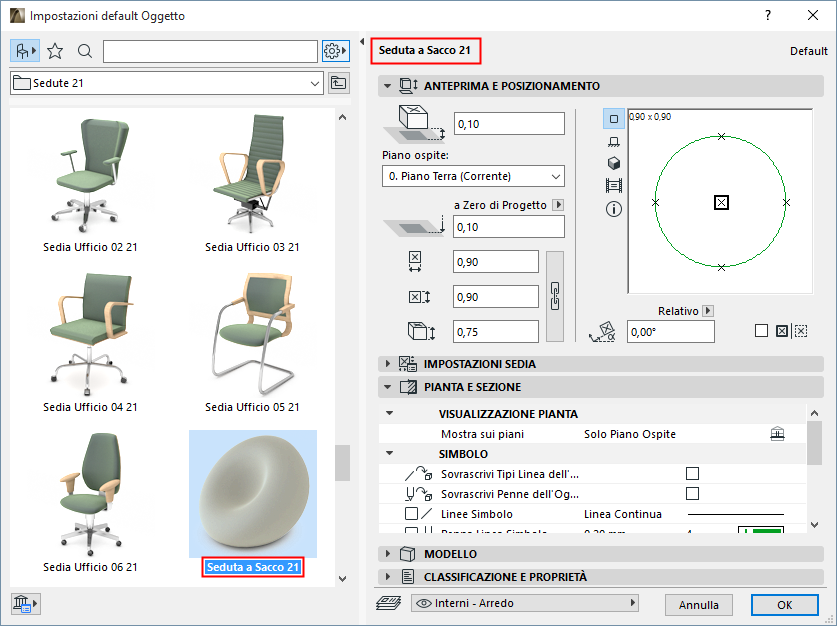Click the parameter list scrollbar thumb
The image size is (837, 626).
(814, 443)
